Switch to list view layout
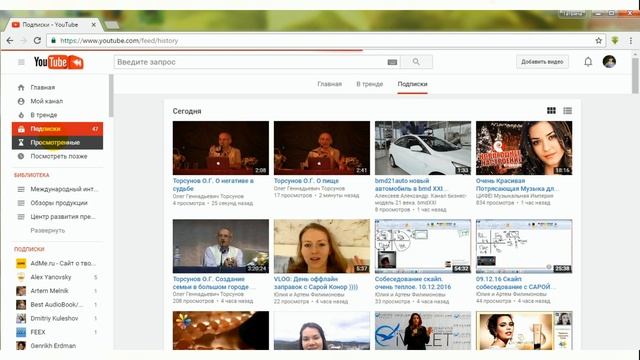Image resolution: width=640 pixels, height=360 pixels. pyautogui.click(x=567, y=111)
